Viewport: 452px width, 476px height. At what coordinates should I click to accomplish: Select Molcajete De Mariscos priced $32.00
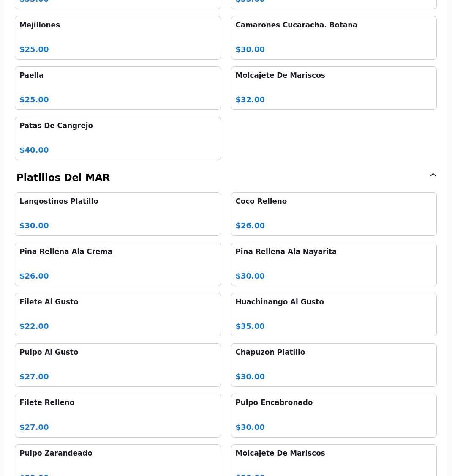point(334,88)
